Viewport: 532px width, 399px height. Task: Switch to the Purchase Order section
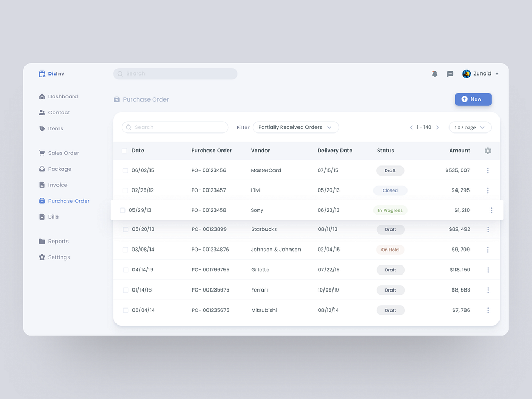point(68,201)
